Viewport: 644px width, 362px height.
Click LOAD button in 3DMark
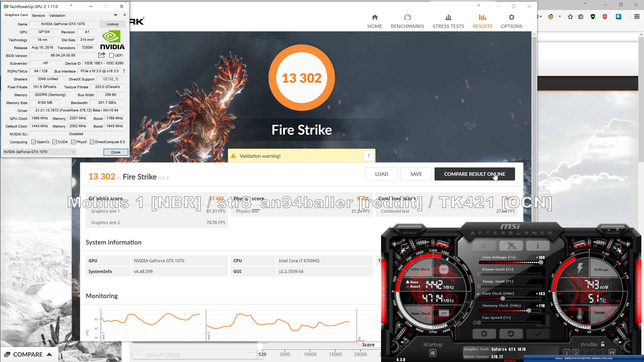coord(382,174)
